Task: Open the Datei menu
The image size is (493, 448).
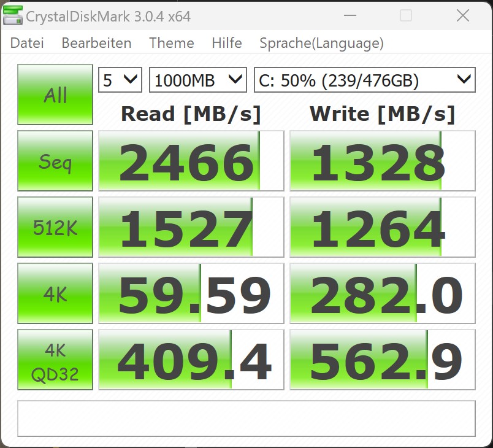Action: tap(27, 43)
